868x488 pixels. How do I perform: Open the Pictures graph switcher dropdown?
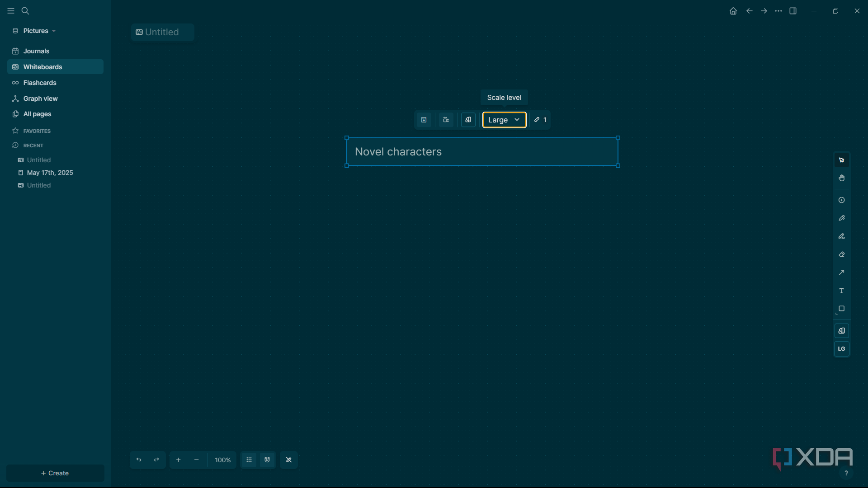point(34,31)
